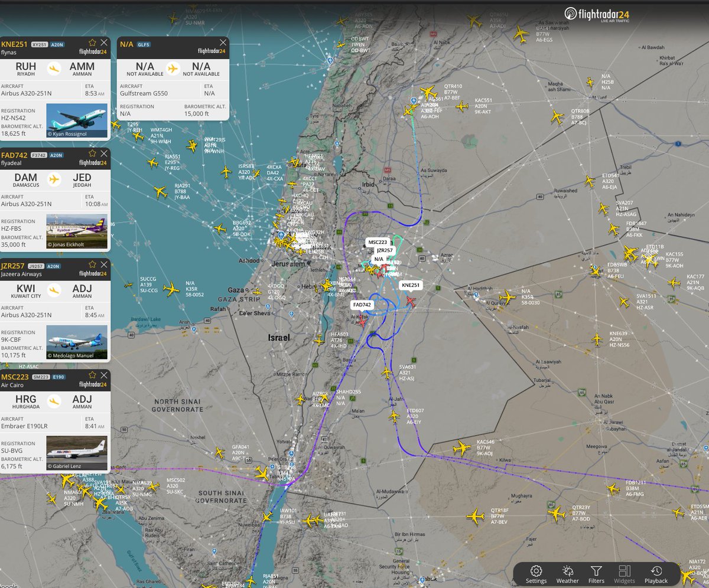Select the QTR818F B77W aircraft icon

click(x=476, y=516)
